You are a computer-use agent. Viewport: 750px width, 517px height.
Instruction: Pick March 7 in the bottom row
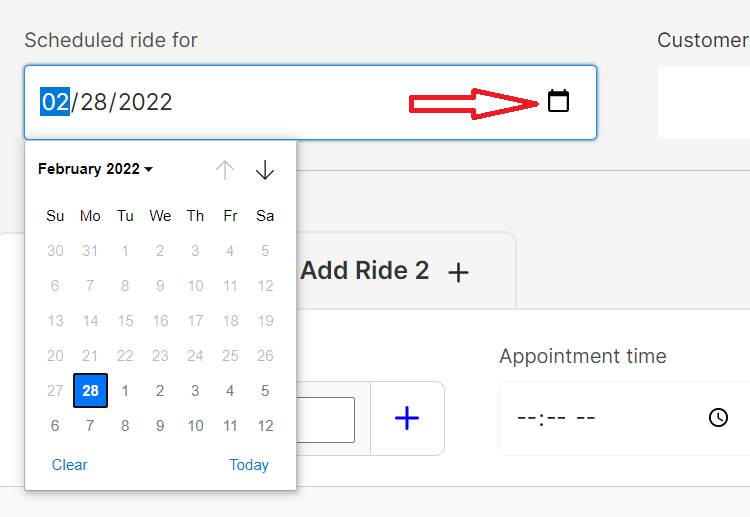(90, 426)
